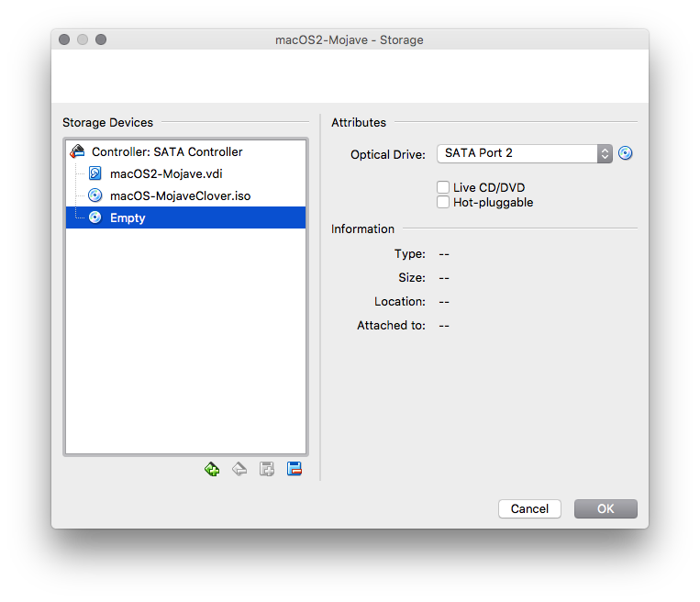Click the Remove Controller icon

coord(239,469)
